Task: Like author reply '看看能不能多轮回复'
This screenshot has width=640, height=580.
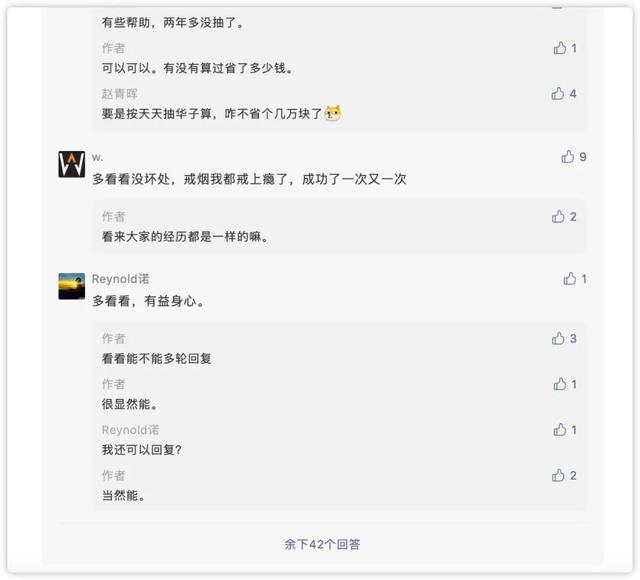Action: tap(559, 339)
